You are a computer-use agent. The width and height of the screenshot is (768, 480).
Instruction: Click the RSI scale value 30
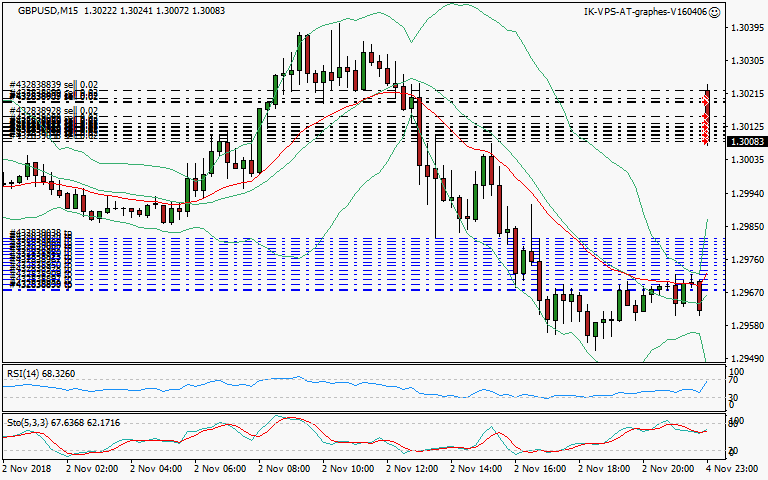pyautogui.click(x=733, y=398)
